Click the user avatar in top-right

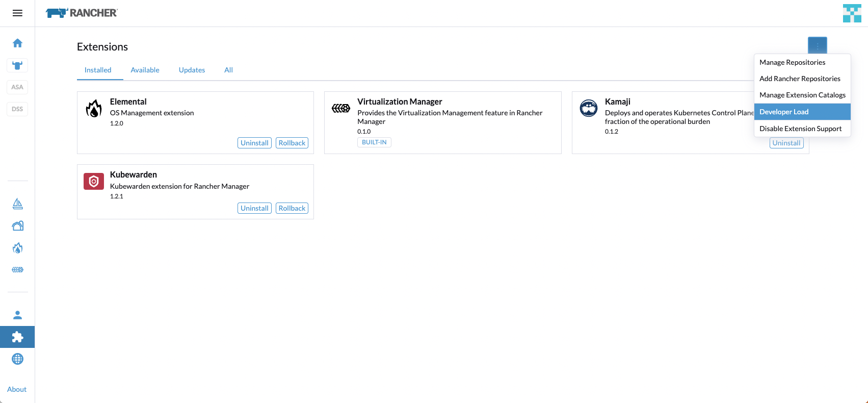852,13
